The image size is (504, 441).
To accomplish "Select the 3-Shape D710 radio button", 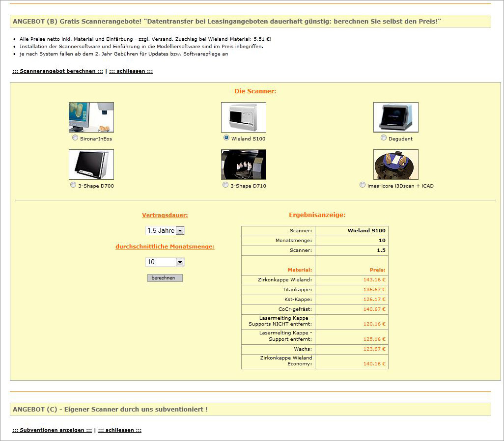I will 225,185.
